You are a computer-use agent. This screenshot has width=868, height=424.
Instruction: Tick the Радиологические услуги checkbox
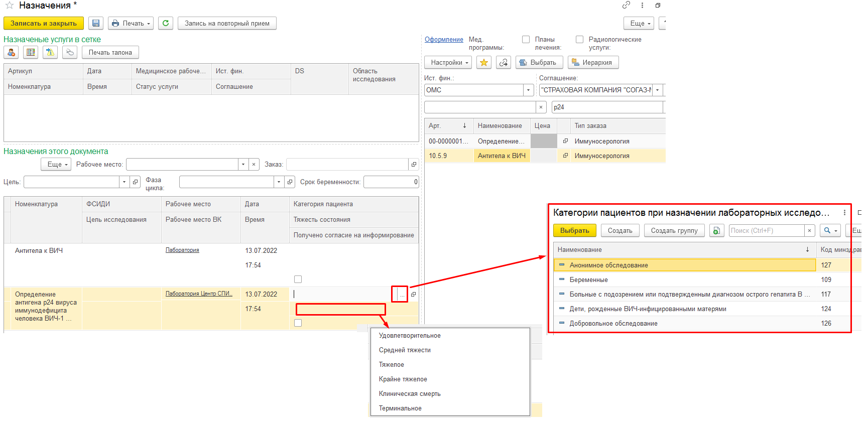pos(579,39)
